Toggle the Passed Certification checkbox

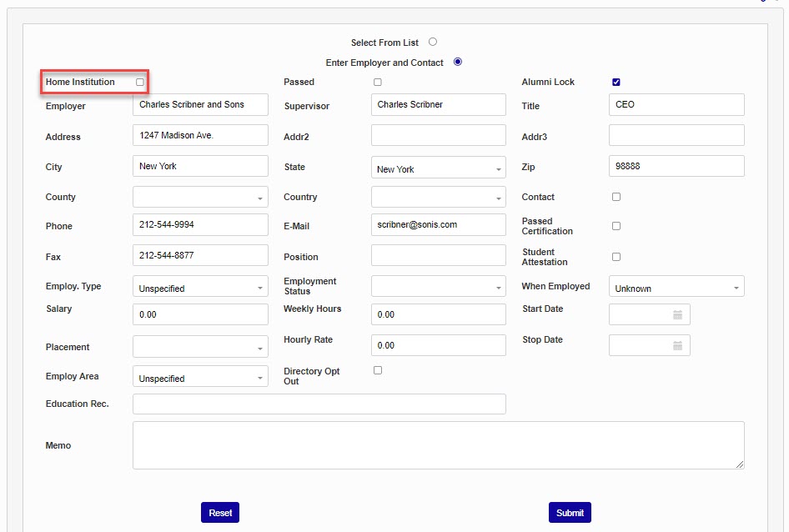coord(616,226)
